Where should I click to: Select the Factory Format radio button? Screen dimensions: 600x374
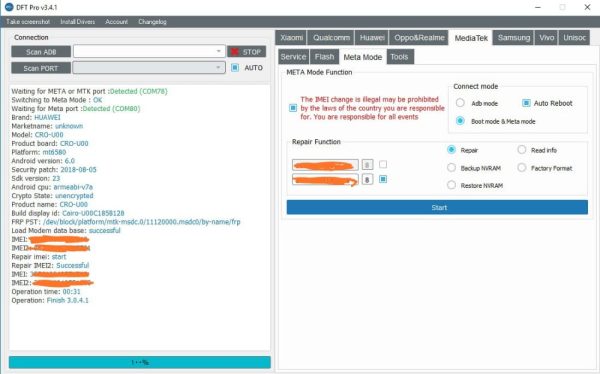522,168
